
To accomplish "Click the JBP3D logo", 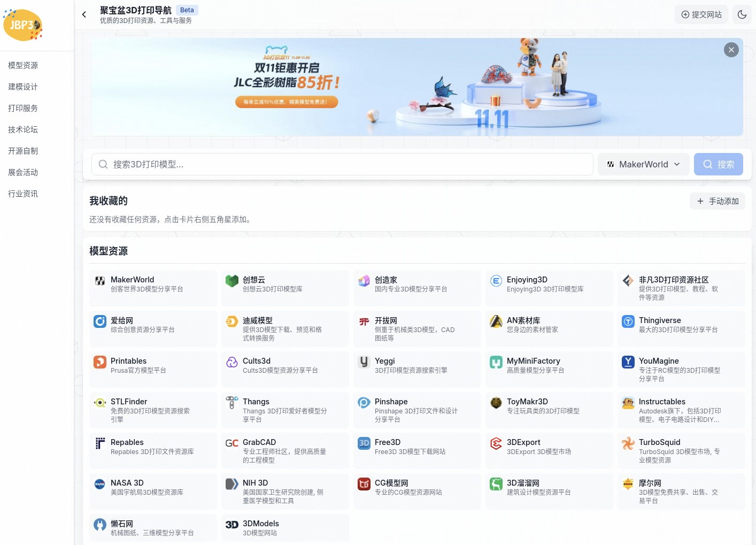I will (x=22, y=25).
